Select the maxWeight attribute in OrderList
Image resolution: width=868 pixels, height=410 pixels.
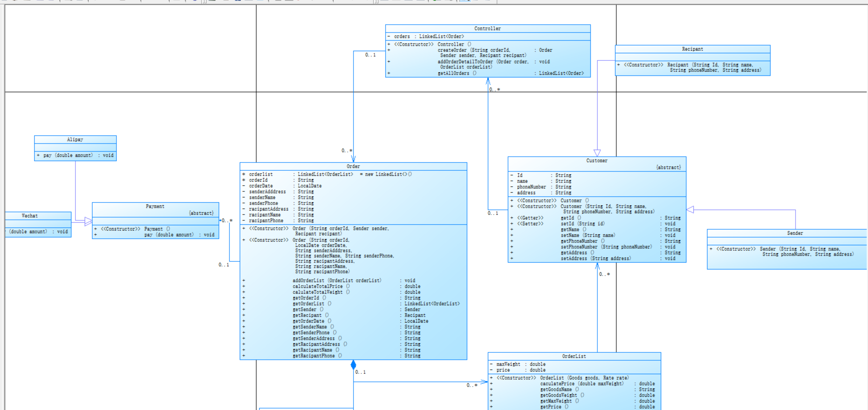point(508,364)
